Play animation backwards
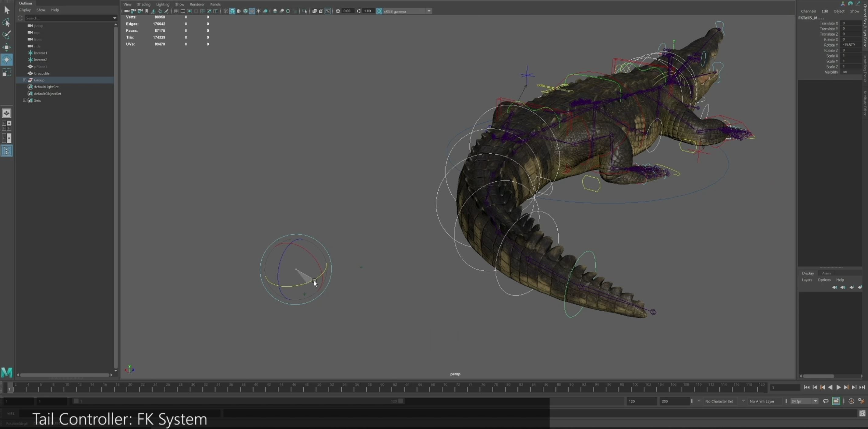This screenshot has height=429, width=868. click(x=830, y=387)
